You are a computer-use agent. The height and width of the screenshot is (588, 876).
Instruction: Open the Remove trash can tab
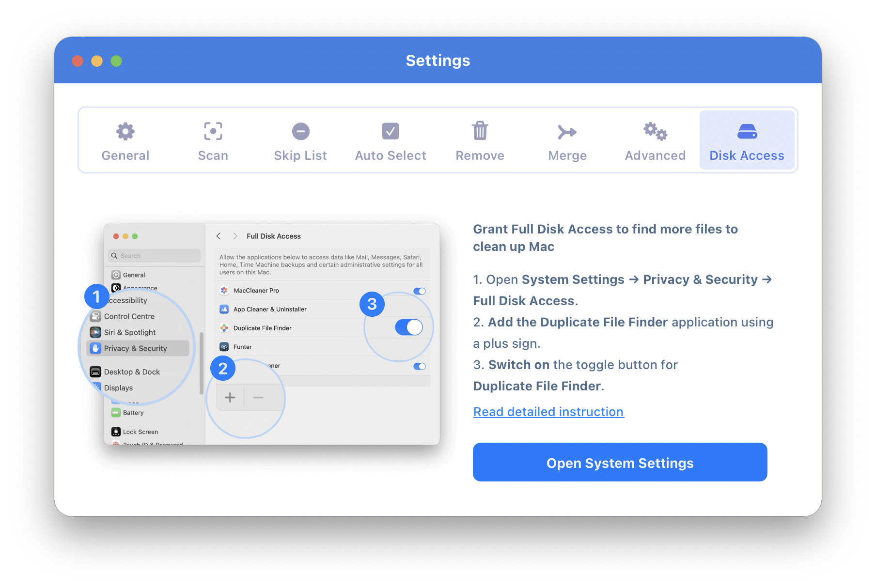click(480, 140)
